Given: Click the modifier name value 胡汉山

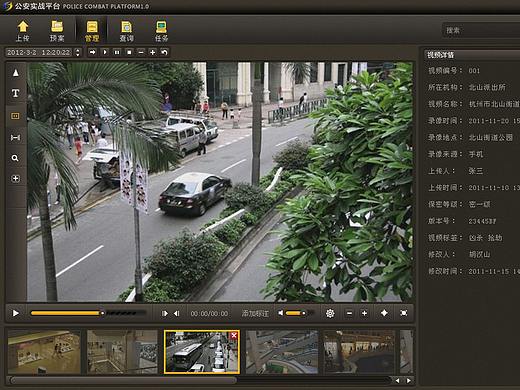Looking at the screenshot, I should click(x=479, y=254).
